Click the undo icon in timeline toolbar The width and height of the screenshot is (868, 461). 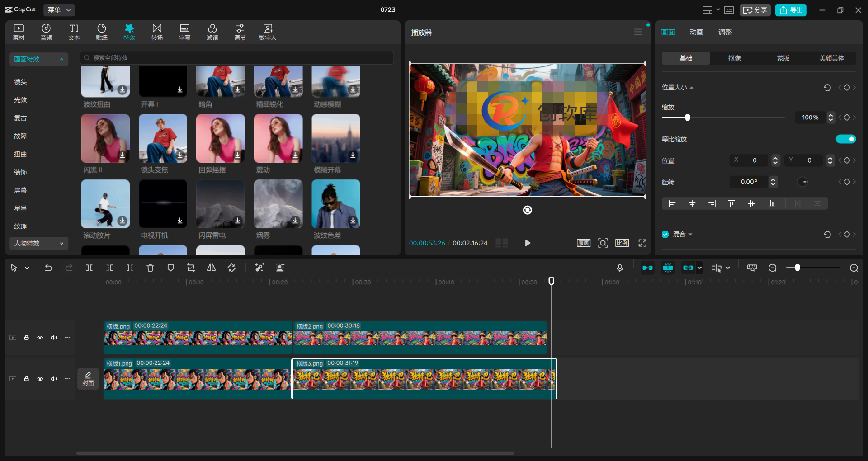(48, 268)
